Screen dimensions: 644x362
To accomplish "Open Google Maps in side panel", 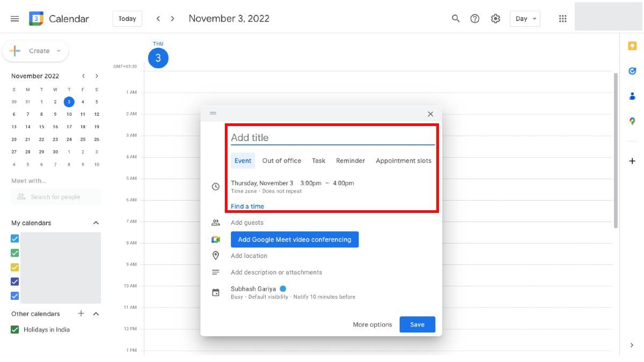I will (632, 121).
